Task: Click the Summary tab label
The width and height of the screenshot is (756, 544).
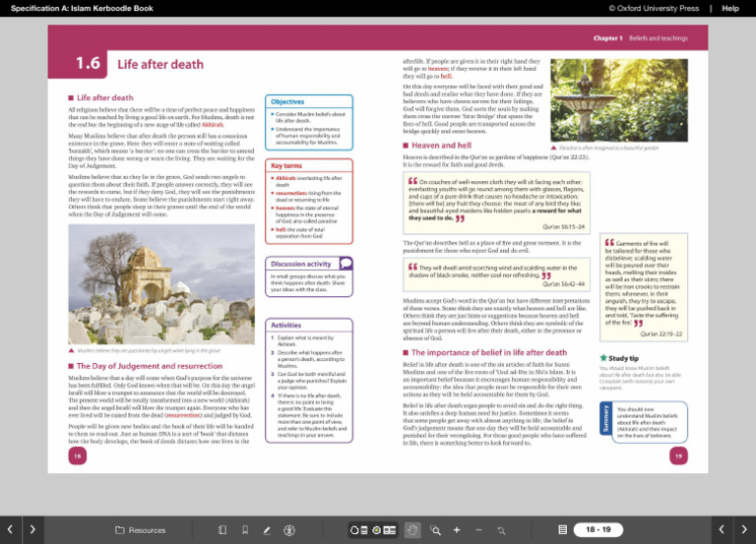Action: click(x=605, y=418)
